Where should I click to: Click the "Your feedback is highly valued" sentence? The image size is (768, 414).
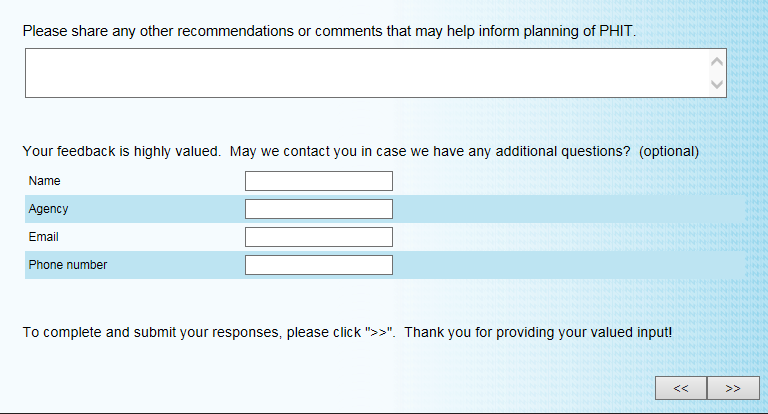pos(121,152)
